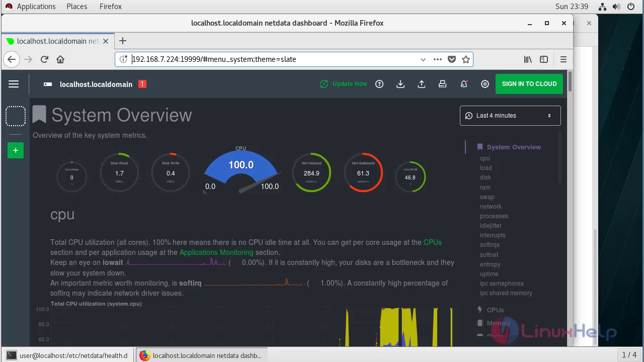
Task: Go to Firefox home page icon
Action: click(60, 59)
